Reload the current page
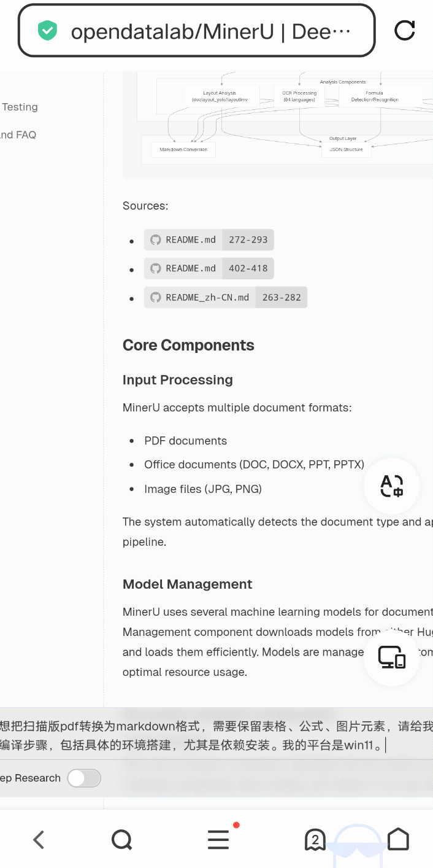The width and height of the screenshot is (433, 868). (404, 31)
